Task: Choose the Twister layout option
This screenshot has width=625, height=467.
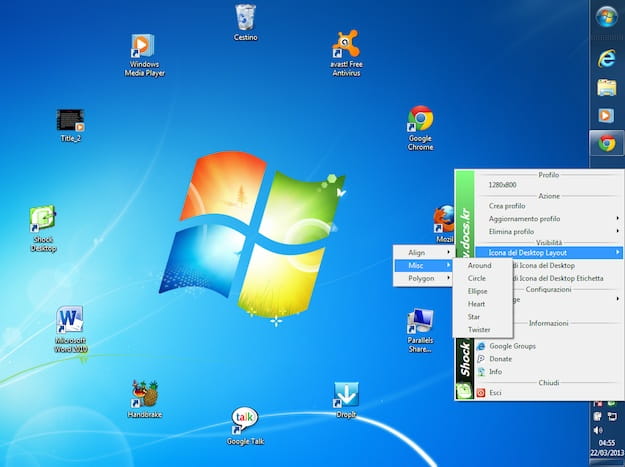Action: pos(479,329)
